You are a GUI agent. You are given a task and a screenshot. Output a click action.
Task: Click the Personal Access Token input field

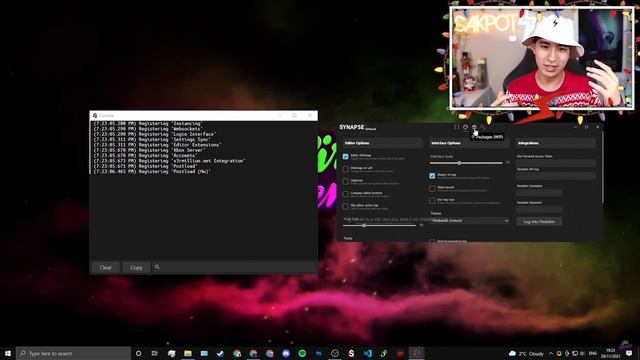click(556, 162)
